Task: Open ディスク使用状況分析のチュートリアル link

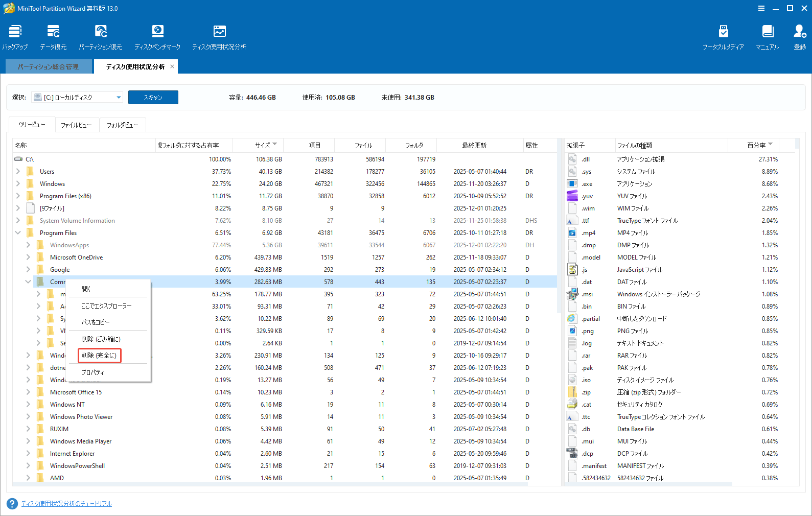Action: (66, 504)
